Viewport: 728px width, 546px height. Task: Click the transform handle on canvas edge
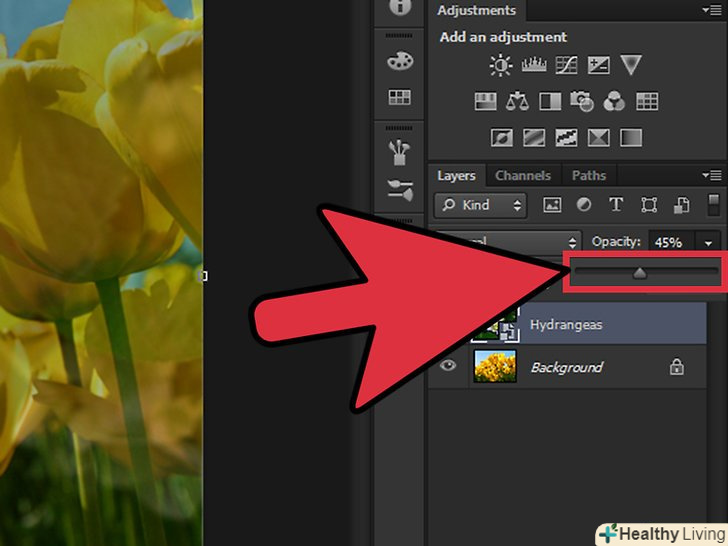tap(203, 276)
